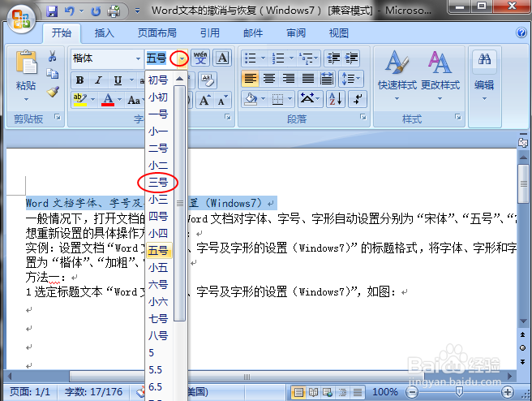Screen dimensions: 532x401
Task: Customize Quick Access Toolbar dropdown
Action: point(137,11)
